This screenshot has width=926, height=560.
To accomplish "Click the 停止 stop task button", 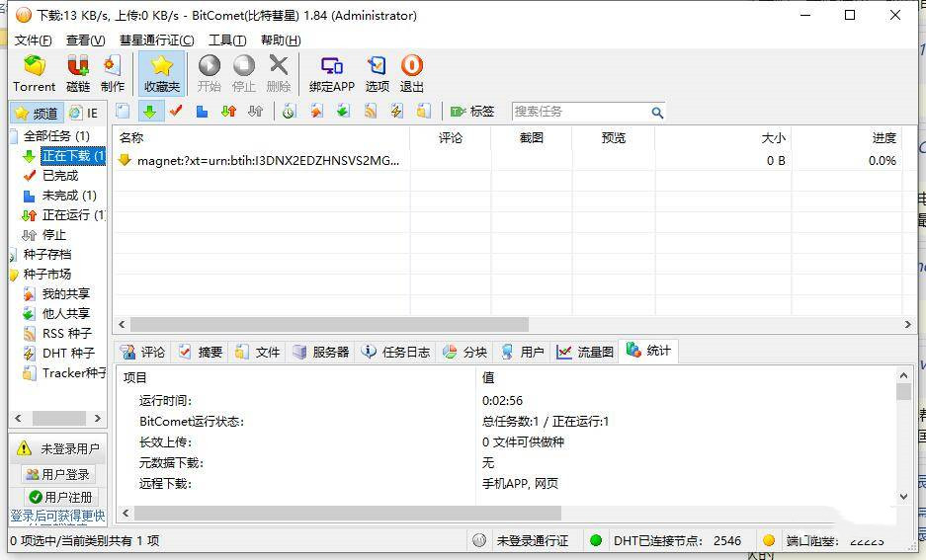I will click(244, 73).
